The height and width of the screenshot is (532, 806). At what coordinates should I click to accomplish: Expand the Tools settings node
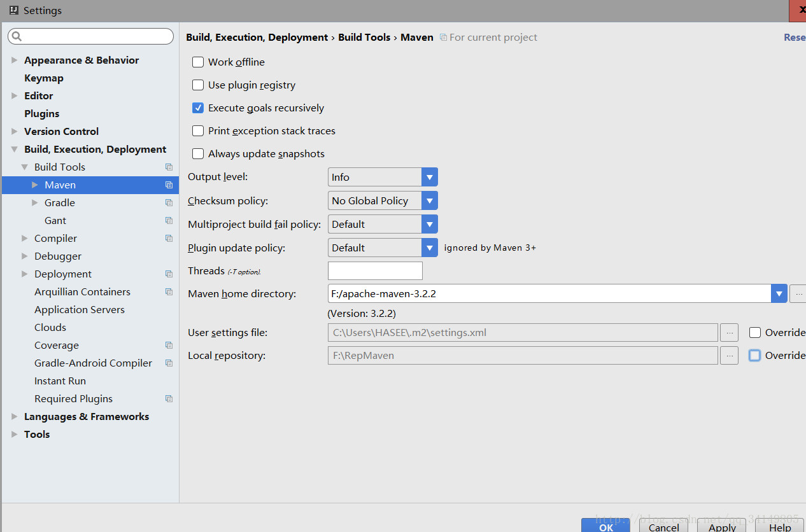15,434
